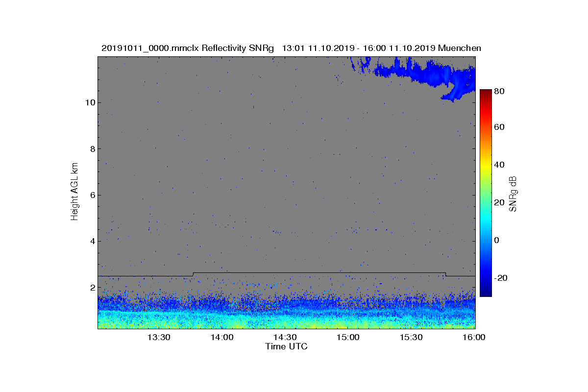The width and height of the screenshot is (588, 392).
Task: Click the 14:00 time tick label
Action: point(222,337)
